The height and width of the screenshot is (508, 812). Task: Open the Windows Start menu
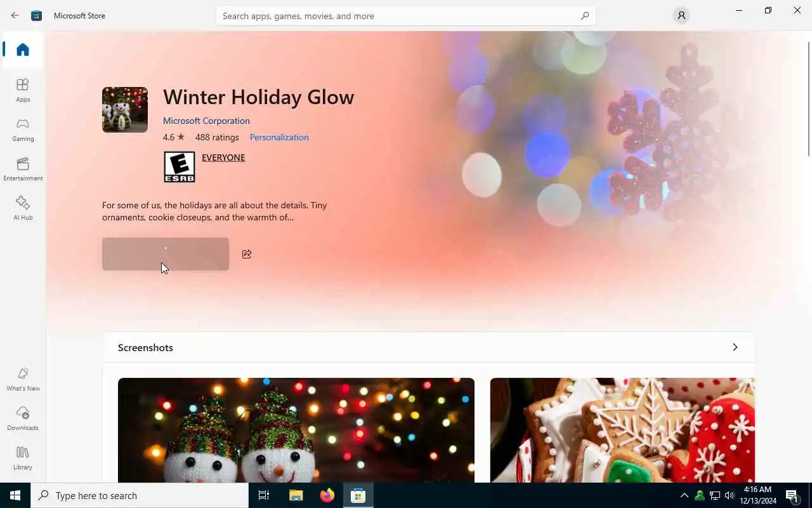click(15, 495)
